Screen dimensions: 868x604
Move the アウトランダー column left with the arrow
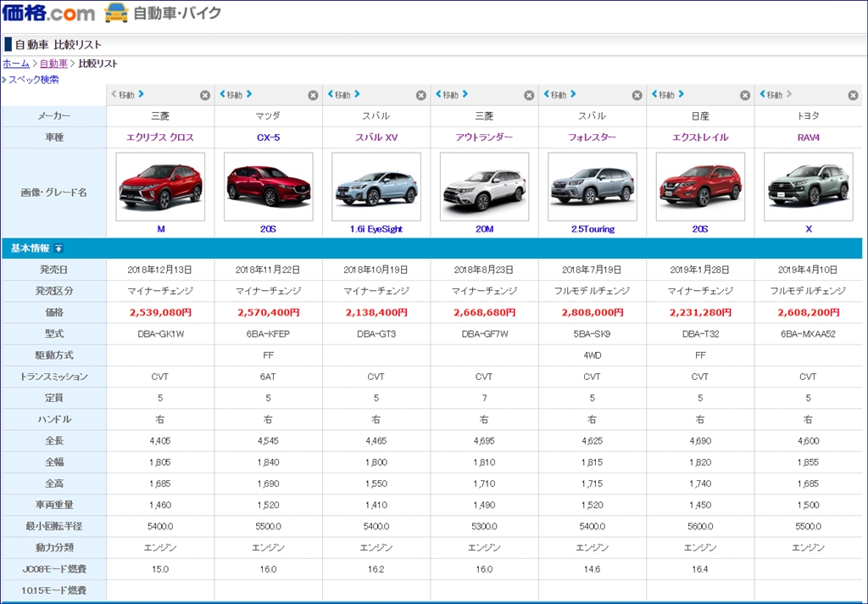[x=438, y=94]
